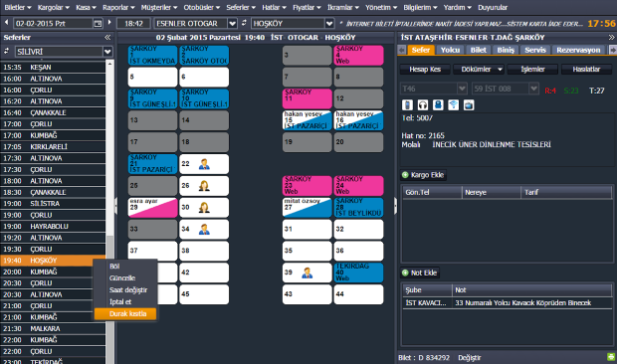Click the mobile phone amenity icon
This screenshot has width=617, height=364.
point(407,104)
